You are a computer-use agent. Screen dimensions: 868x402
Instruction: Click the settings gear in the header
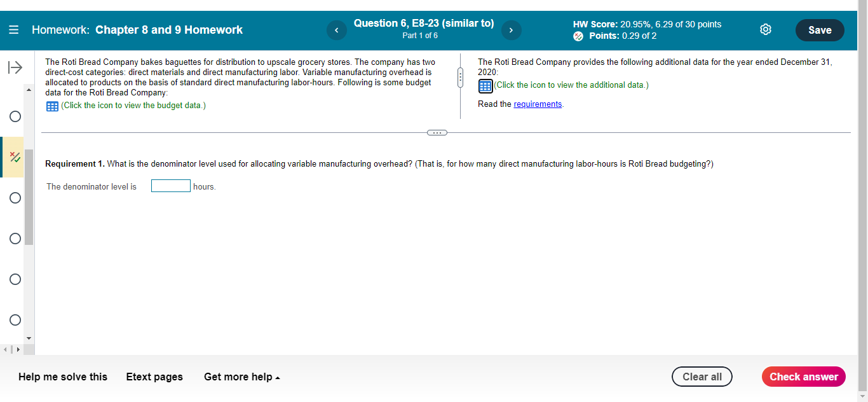pos(765,29)
